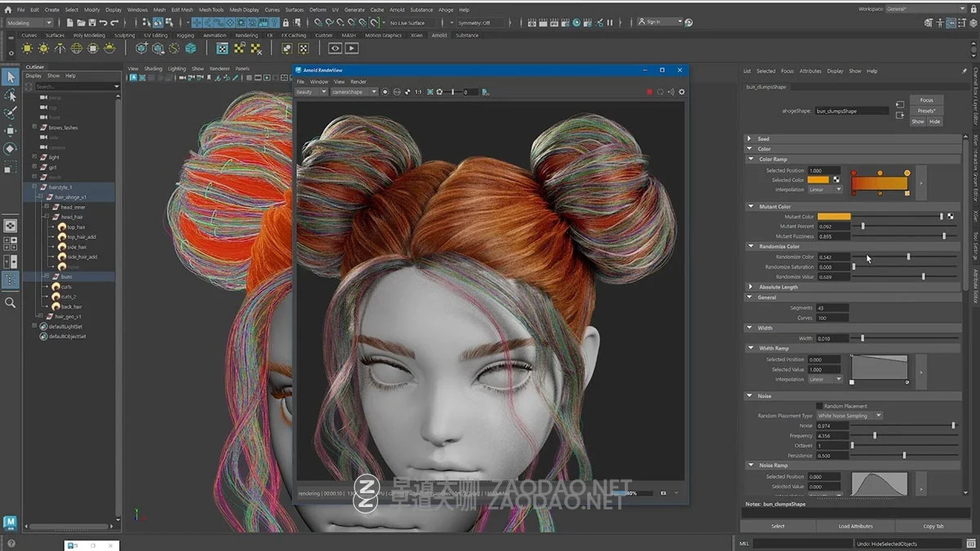Screen dimensions: 980x551
Task: Select the arrow Select tool in the left toolbox
Action: 11,77
